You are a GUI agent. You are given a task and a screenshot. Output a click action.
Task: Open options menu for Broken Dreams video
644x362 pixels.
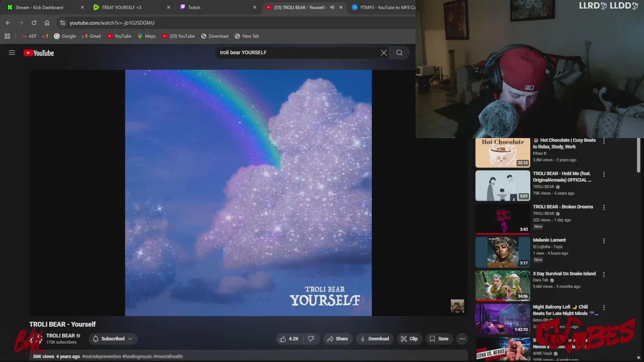[604, 207]
